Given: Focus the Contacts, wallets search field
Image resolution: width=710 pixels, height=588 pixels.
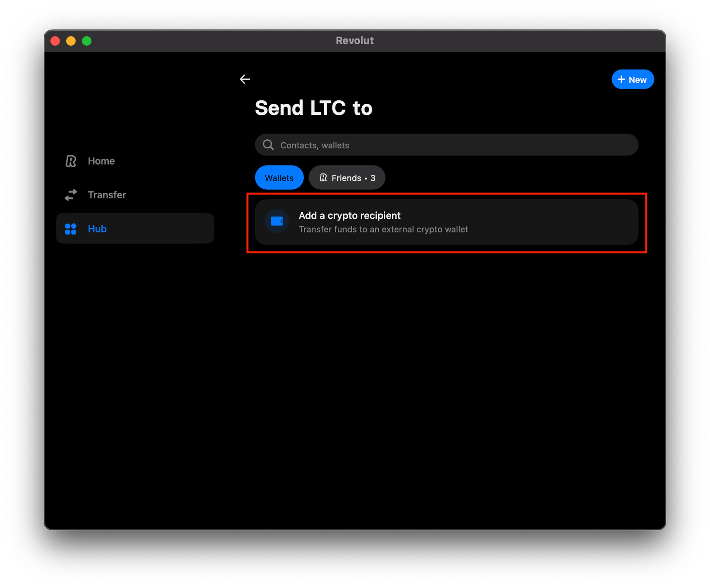Looking at the screenshot, I should [x=447, y=145].
